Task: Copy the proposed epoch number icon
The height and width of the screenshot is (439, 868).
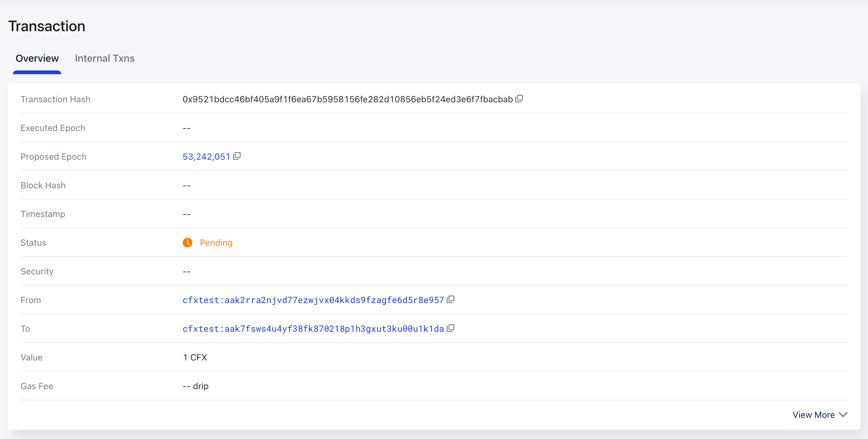Action: [x=237, y=156]
